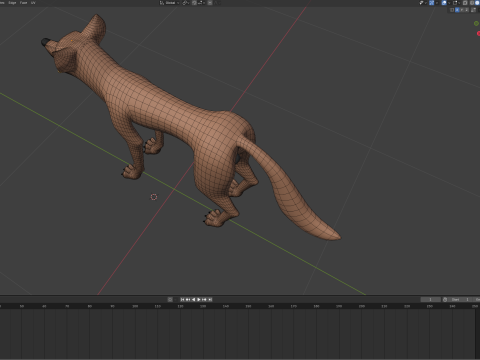Open the Face menu in header
Screen dimensions: 480x360
coord(23,3)
